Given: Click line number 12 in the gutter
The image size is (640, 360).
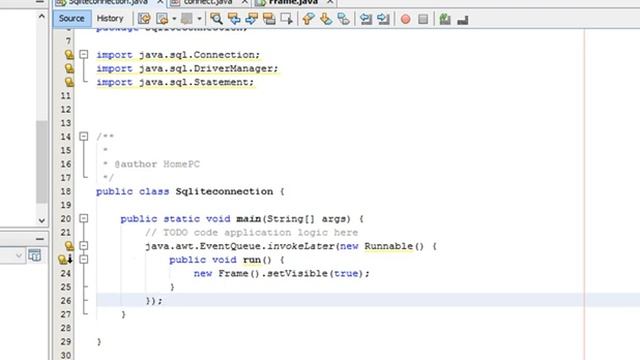Looking at the screenshot, I should pos(66,109).
